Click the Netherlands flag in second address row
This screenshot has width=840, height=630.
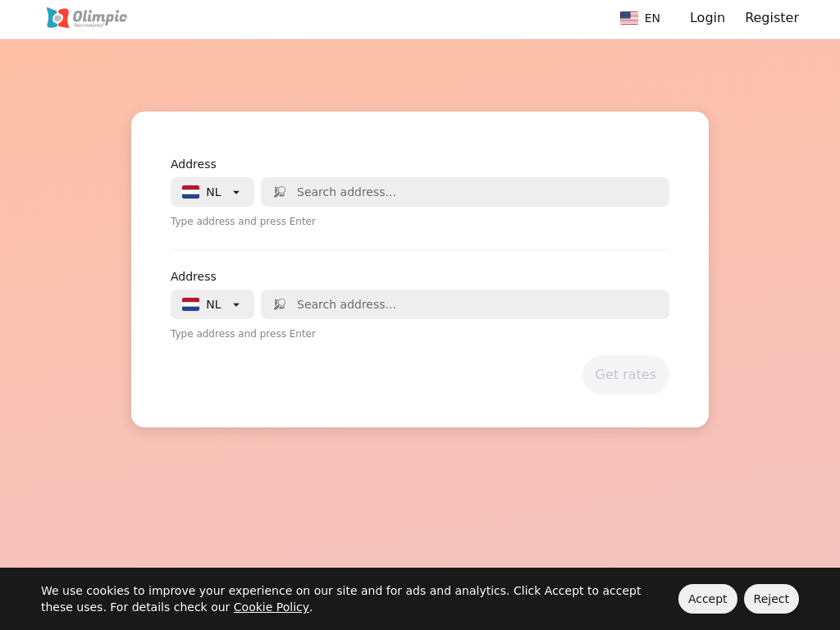point(190,304)
